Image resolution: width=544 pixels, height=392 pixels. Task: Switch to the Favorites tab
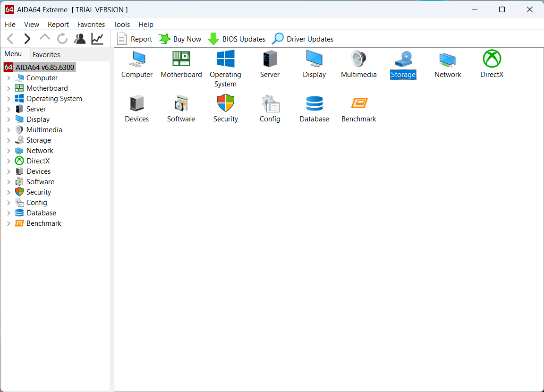point(46,54)
